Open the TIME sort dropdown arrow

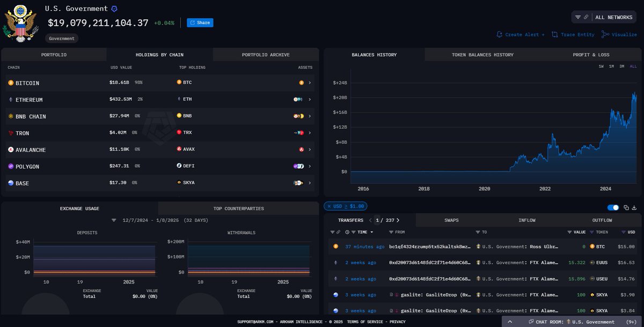[x=372, y=232]
